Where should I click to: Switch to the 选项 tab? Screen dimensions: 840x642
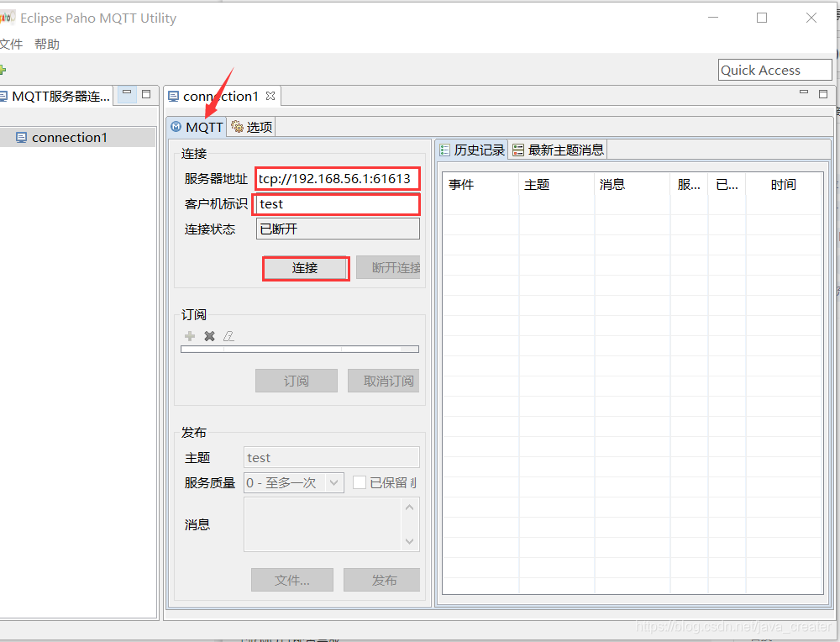coord(251,127)
